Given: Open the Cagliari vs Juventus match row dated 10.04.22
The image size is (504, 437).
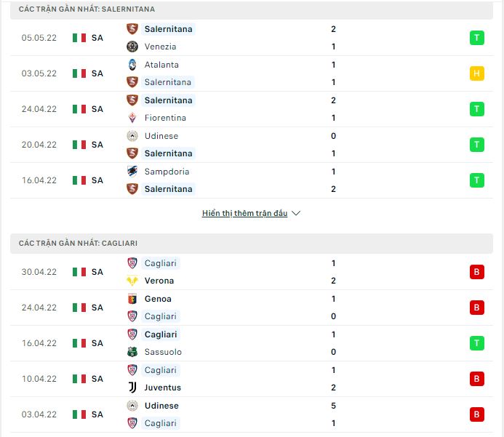Looking at the screenshot, I should pyautogui.click(x=252, y=379).
